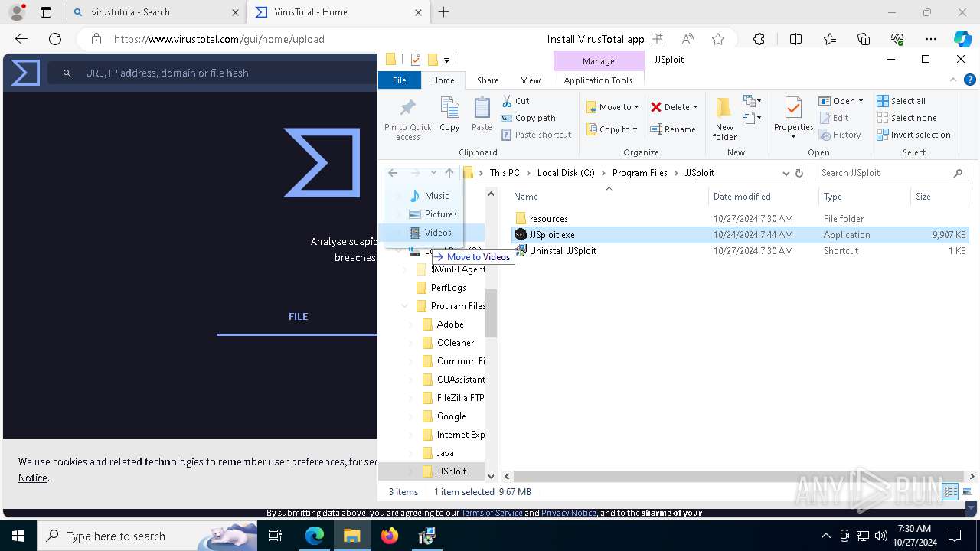Click Copy path in Clipboard group
Screen dimensions: 980x551
point(528,118)
